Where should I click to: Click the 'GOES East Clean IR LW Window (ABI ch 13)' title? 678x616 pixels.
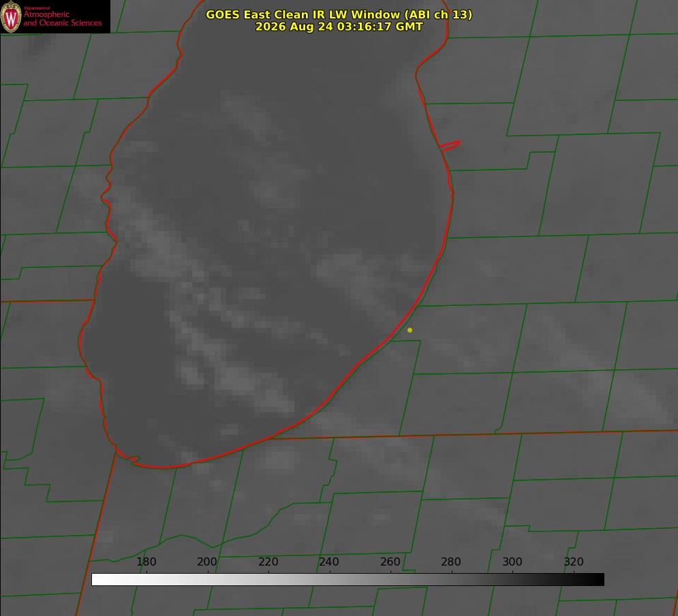click(x=339, y=14)
